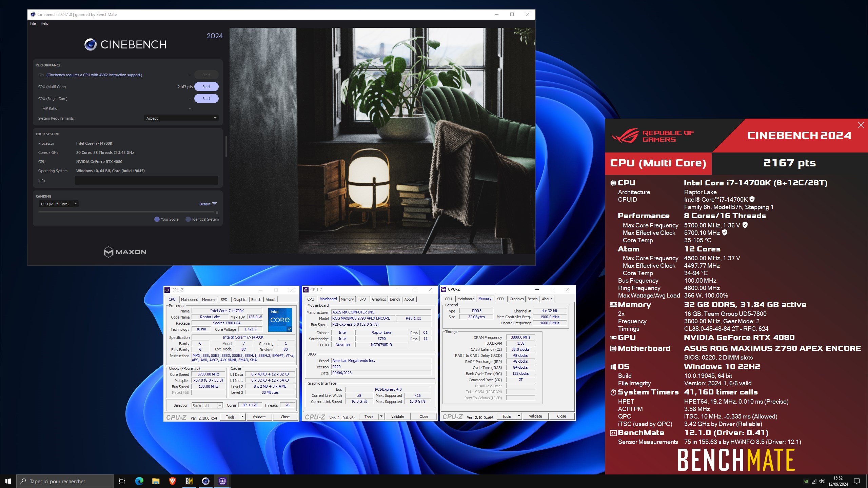Click the CPU-Z Mainboard window title icon
The height and width of the screenshot is (488, 868).
306,290
